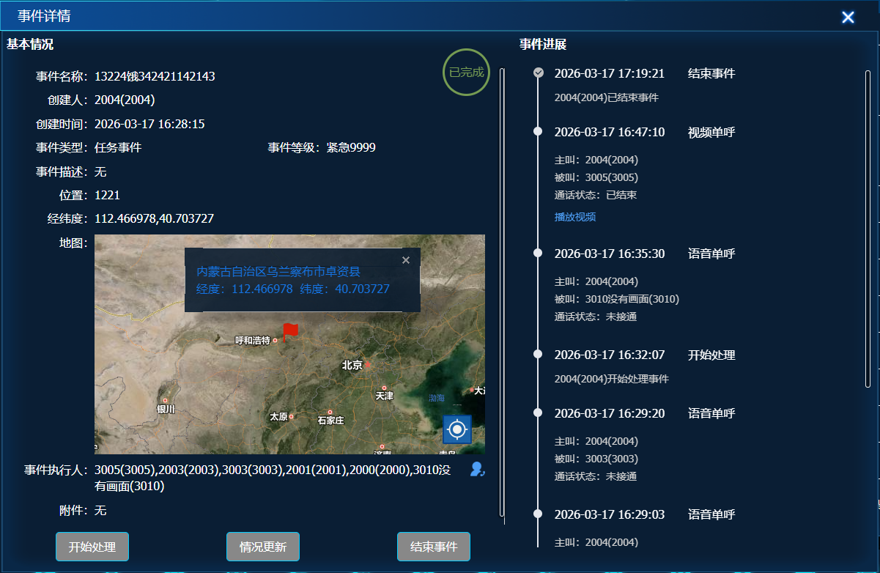Click the 情况更新 button
The height and width of the screenshot is (573, 880).
coord(263,547)
